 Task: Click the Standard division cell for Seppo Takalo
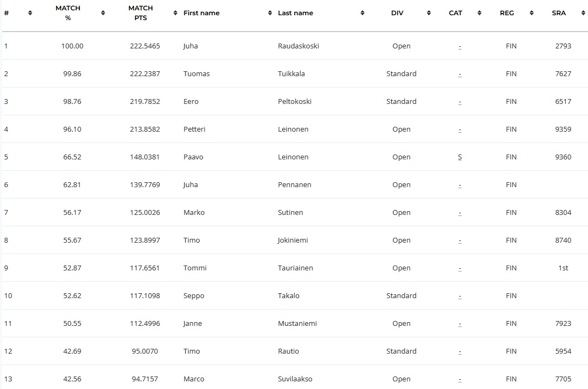coord(401,295)
